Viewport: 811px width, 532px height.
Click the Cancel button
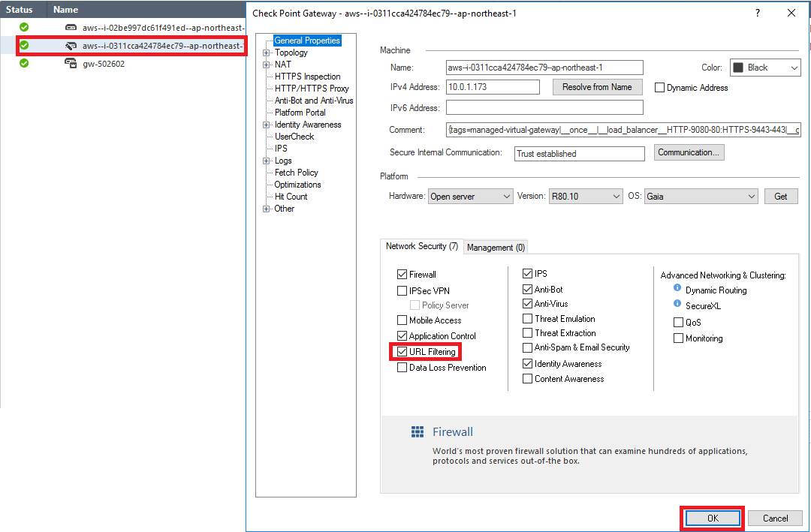(x=775, y=518)
